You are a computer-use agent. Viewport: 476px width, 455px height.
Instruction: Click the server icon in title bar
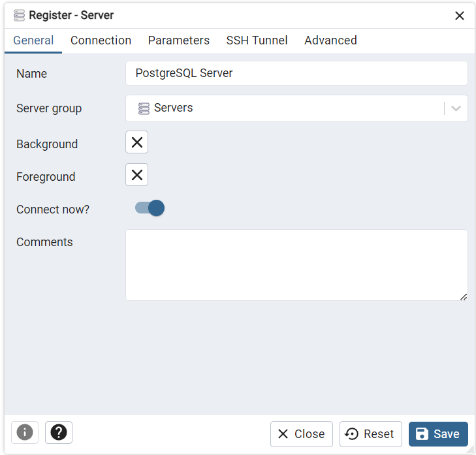point(19,15)
